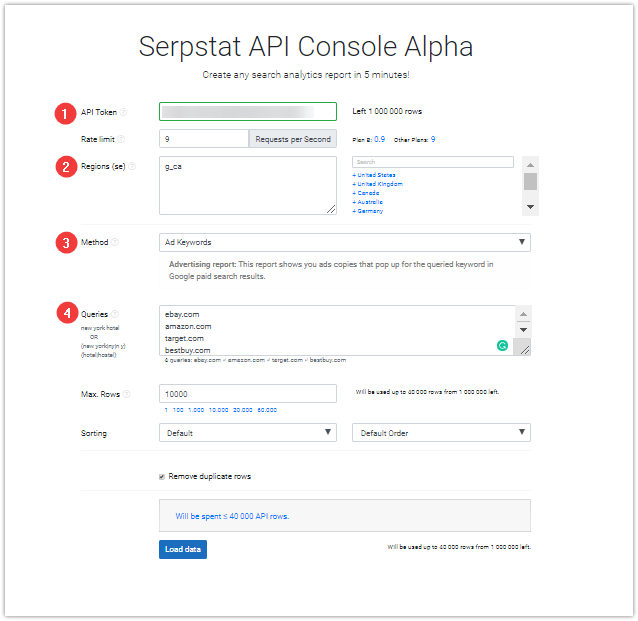Open the Default Order dropdown

coord(441,433)
